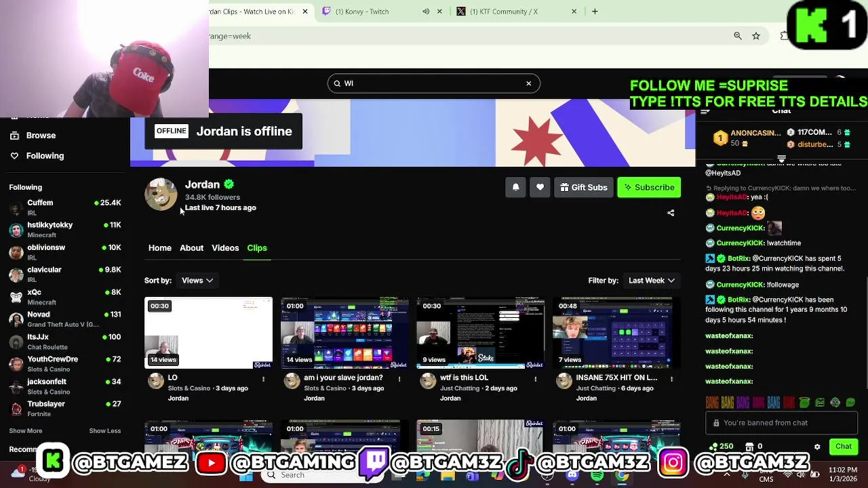The width and height of the screenshot is (868, 488).
Task: Select the Clips channel tab
Action: click(257, 248)
